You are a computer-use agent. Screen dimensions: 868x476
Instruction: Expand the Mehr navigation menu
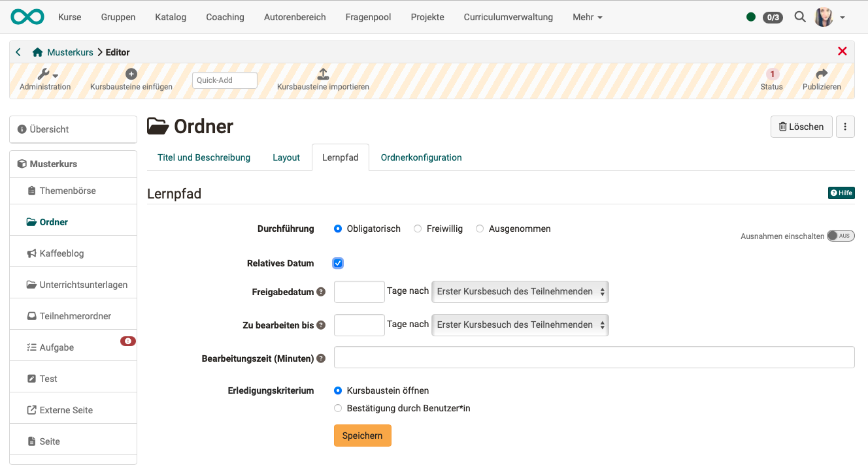(x=587, y=17)
